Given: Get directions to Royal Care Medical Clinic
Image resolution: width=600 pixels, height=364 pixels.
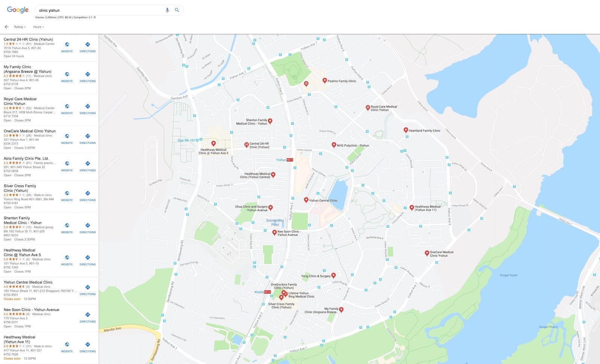Looking at the screenshot, I should 88,109.
